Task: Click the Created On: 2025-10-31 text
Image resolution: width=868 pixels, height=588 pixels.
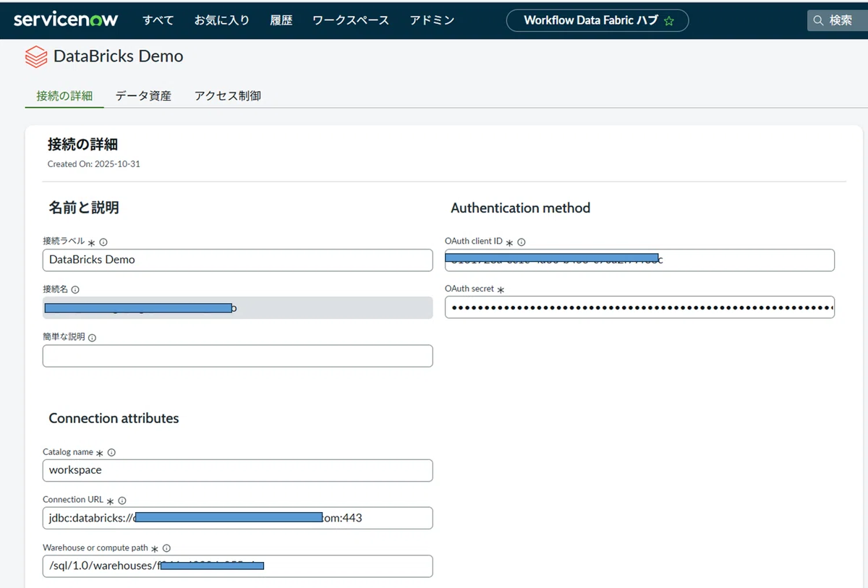Action: pyautogui.click(x=94, y=164)
